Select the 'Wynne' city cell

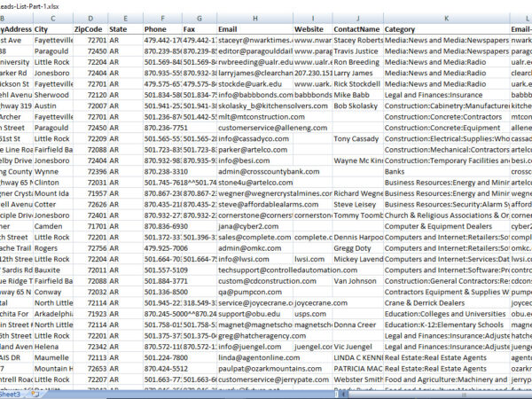coord(53,172)
